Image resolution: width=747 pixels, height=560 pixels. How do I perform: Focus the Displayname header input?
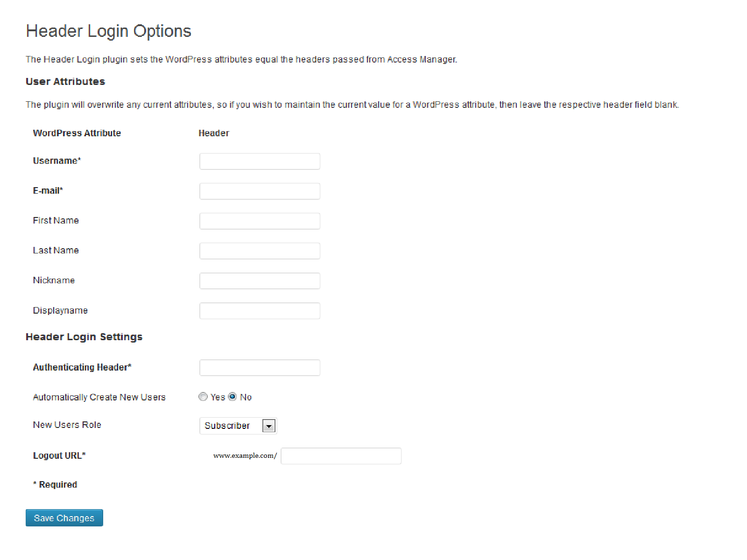point(259,310)
